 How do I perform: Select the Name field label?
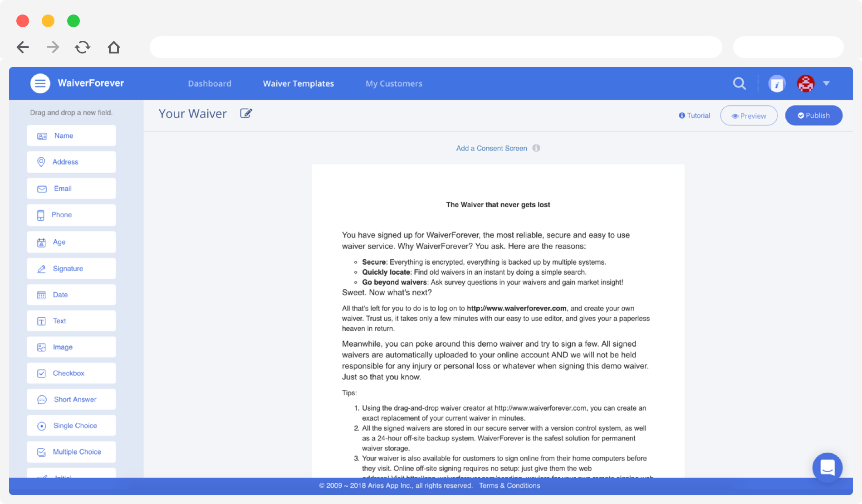tap(64, 136)
